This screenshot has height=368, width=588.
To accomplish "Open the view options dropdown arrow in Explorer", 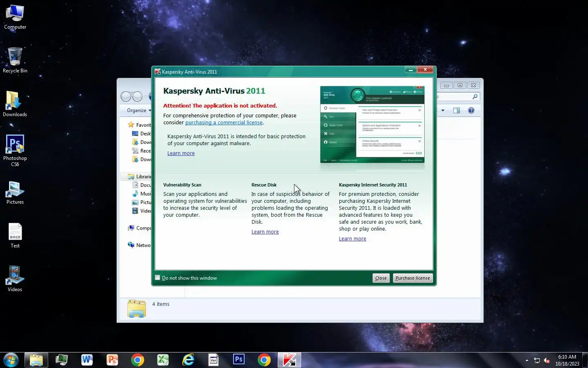I will pos(443,110).
